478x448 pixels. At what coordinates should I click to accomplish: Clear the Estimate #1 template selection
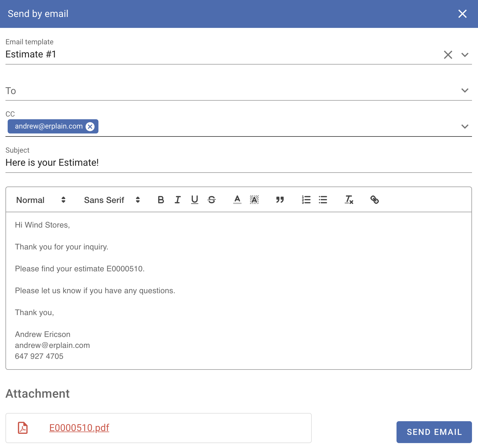point(448,55)
